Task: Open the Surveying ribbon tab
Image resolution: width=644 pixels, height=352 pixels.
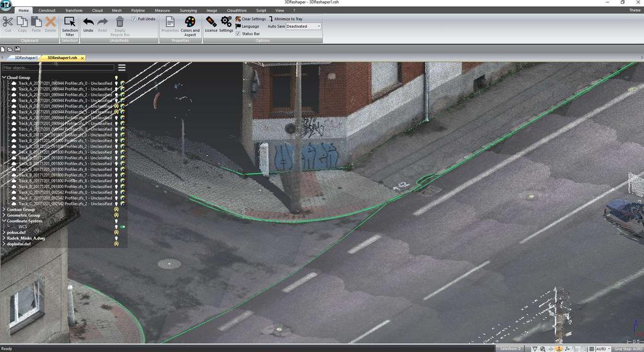Action: (188, 10)
